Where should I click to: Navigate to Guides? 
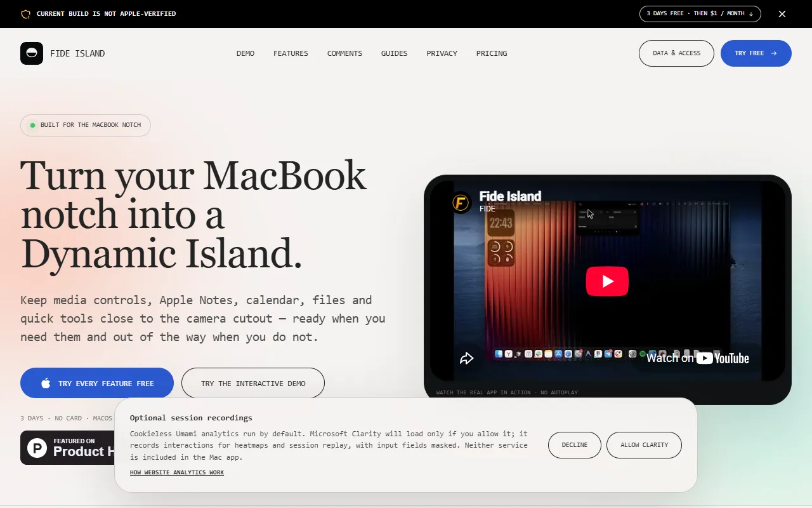coord(394,53)
